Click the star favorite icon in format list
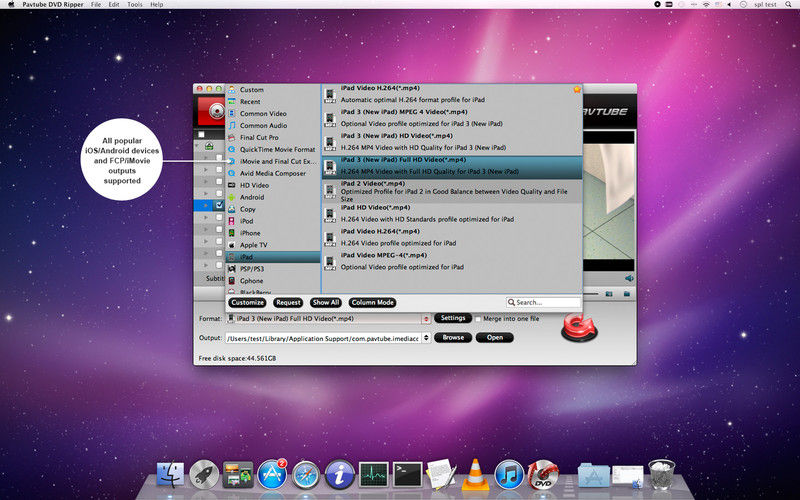 click(577, 89)
